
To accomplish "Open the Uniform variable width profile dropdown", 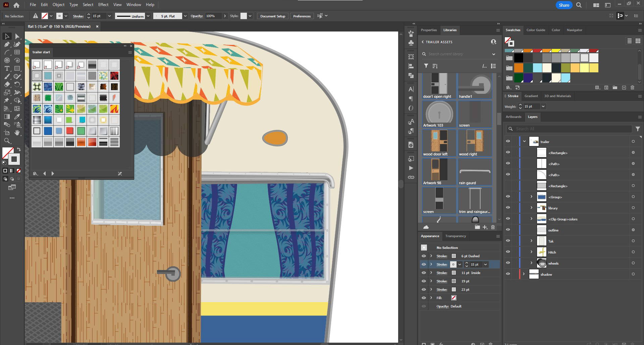I will tap(148, 16).
